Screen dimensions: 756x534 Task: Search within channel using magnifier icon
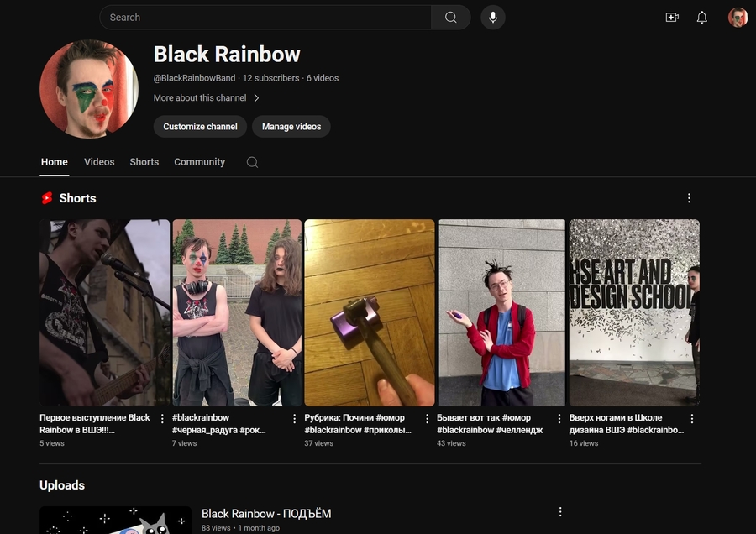click(252, 162)
